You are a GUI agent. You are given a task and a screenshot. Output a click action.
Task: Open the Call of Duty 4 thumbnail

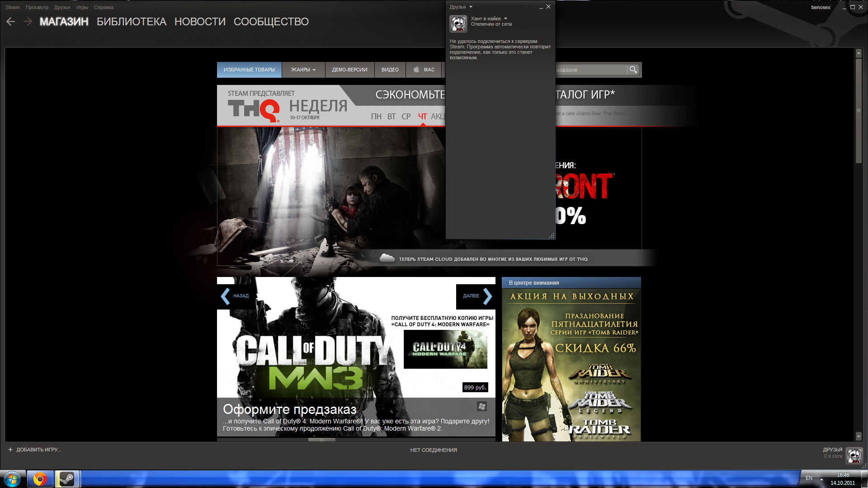point(445,349)
